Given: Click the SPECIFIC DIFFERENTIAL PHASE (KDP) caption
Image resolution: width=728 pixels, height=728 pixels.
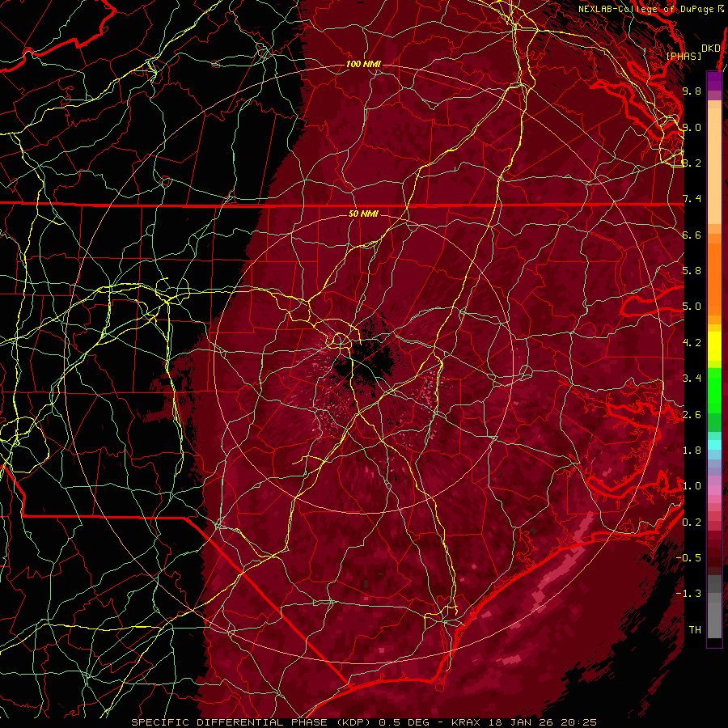Looking at the screenshot, I should [249, 722].
